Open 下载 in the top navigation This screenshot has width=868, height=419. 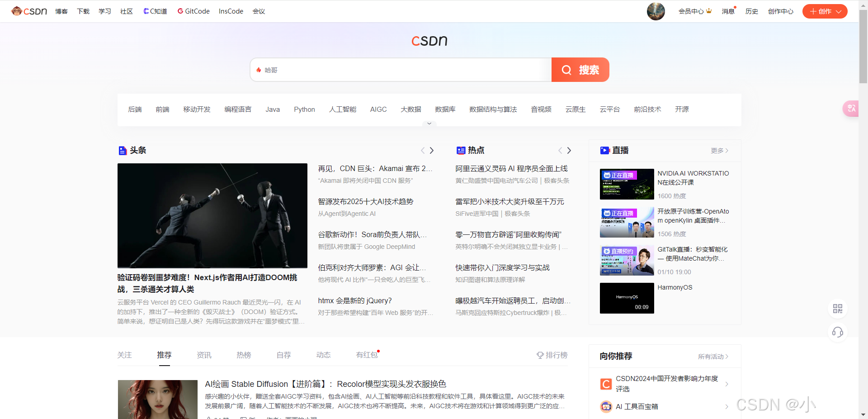click(x=83, y=11)
